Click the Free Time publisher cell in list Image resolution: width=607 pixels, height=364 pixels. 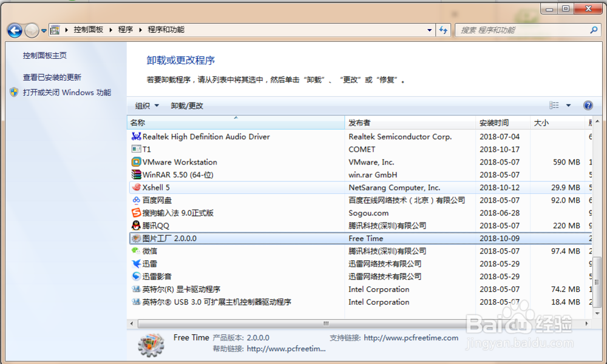(365, 238)
